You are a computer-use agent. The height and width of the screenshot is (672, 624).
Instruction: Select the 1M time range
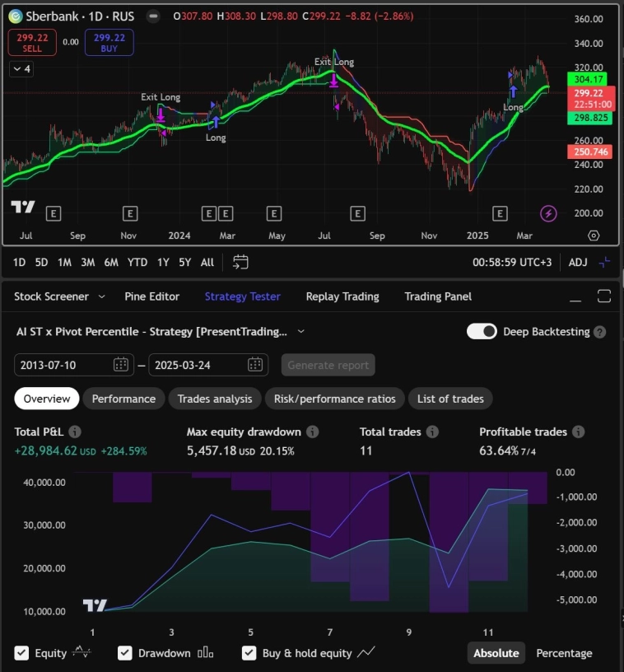(x=65, y=262)
